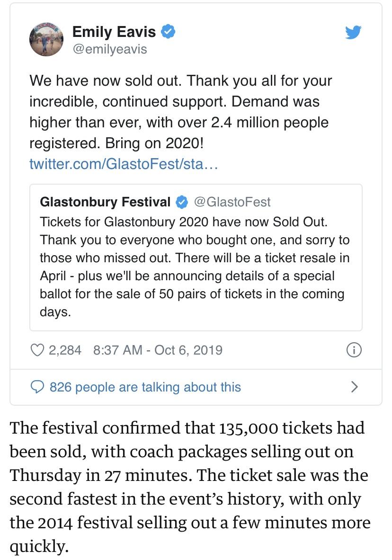
Task: Click the @GlastoFest handle
Action: (232, 202)
